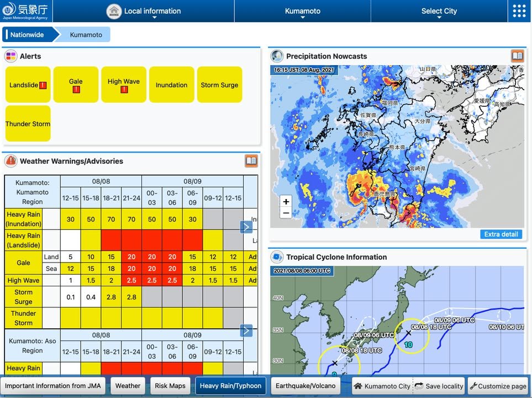
Task: Open the Weather Warnings/Advisories book icon
Action: pos(251,161)
